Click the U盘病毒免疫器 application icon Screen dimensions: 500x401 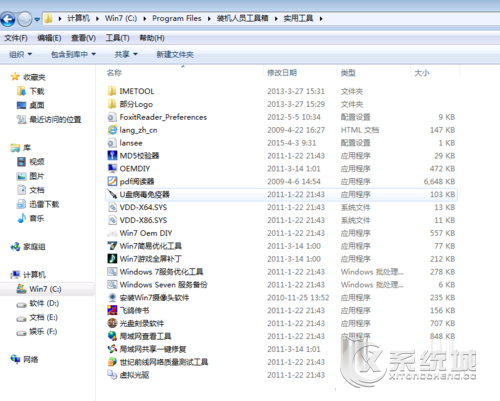[112, 194]
